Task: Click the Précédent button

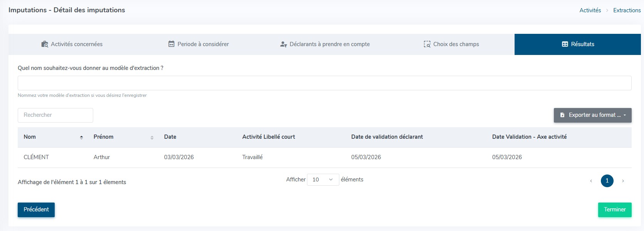Action: click(36, 209)
